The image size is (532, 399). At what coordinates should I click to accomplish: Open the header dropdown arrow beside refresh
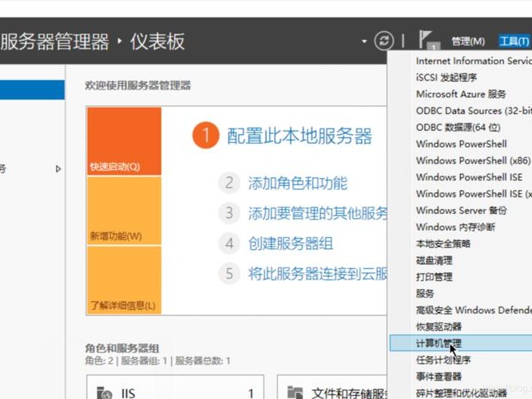pos(364,41)
